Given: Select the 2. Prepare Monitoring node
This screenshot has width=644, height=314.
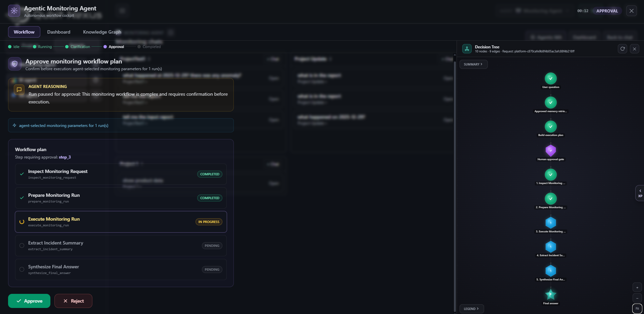Looking at the screenshot, I should coord(551,198).
